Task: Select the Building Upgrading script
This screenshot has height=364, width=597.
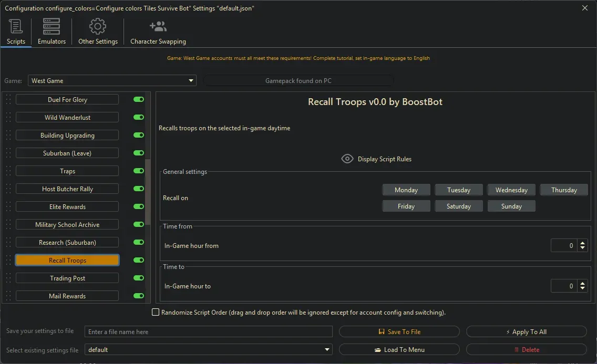Action: click(x=67, y=136)
